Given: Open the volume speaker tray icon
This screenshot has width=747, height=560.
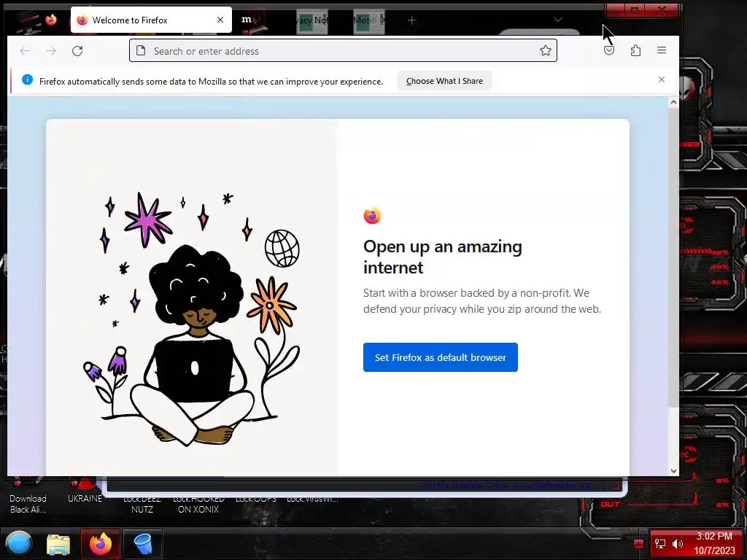Looking at the screenshot, I should (x=678, y=544).
